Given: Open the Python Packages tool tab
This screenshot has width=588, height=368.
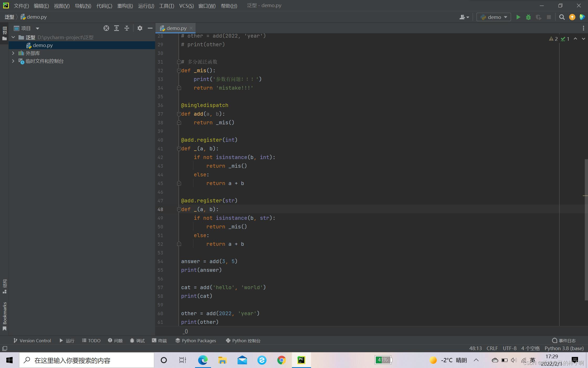Looking at the screenshot, I should 196,340.
